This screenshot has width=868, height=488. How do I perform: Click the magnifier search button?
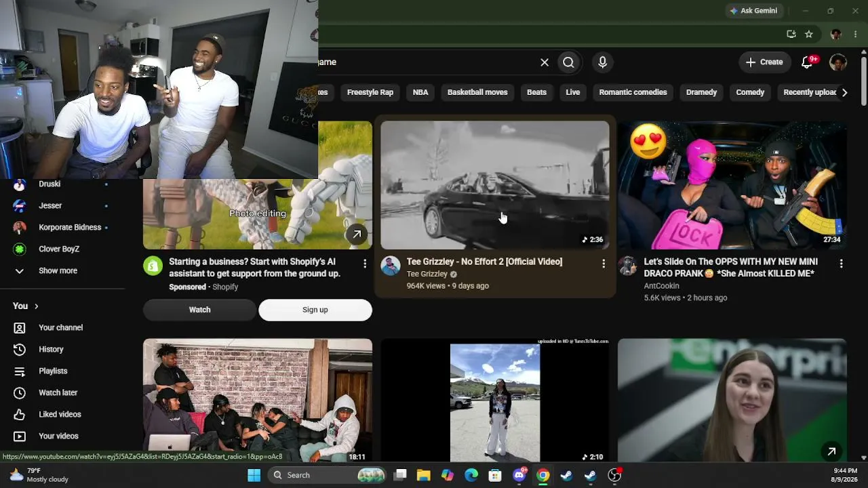coord(568,62)
